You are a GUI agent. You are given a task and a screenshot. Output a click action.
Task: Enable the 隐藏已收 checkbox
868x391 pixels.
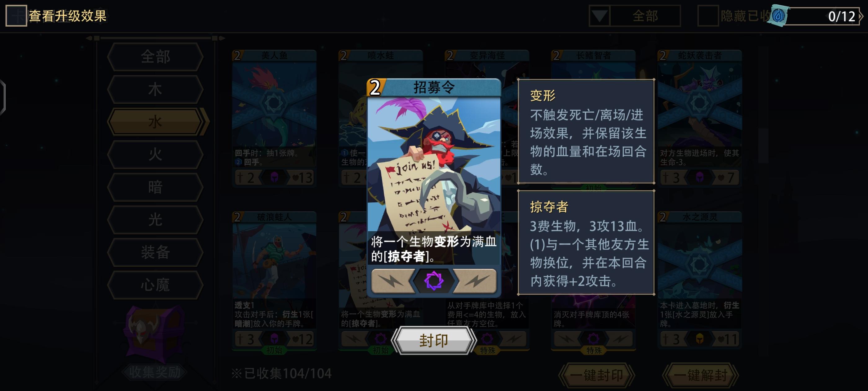pyautogui.click(x=708, y=16)
